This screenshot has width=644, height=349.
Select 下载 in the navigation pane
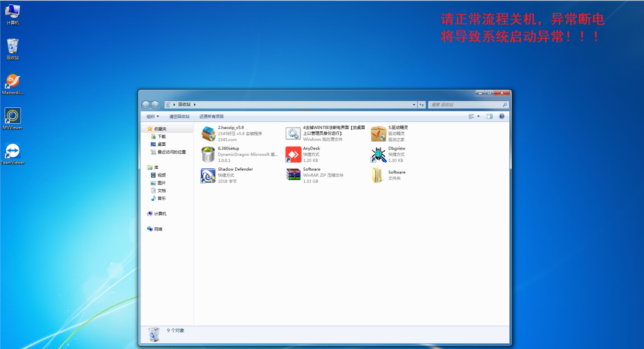click(x=161, y=137)
